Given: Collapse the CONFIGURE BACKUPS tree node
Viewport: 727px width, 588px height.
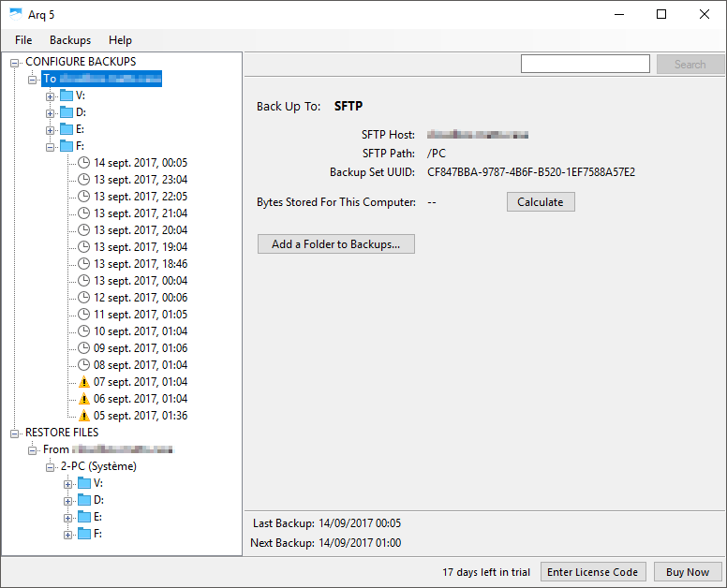Looking at the screenshot, I should (x=15, y=63).
